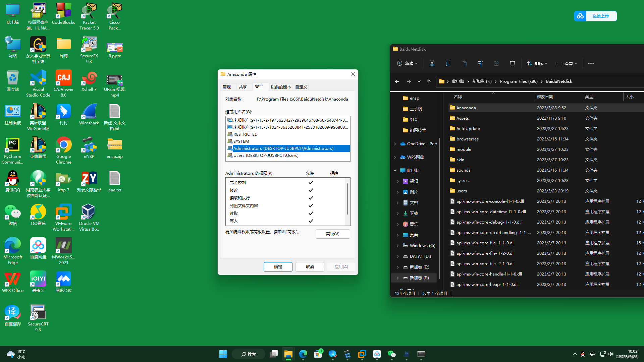Toggle the 修改 允许 checkbox
Image resolution: width=644 pixels, height=362 pixels.
coord(311,190)
